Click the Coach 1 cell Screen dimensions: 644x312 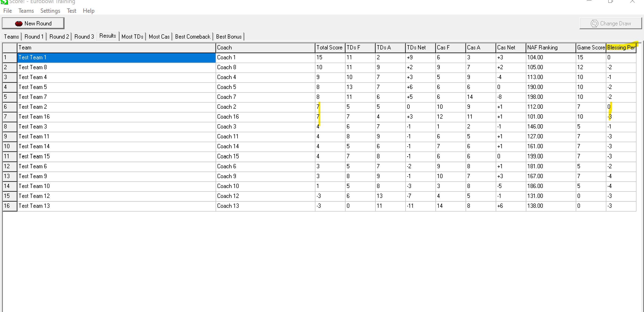click(x=265, y=57)
